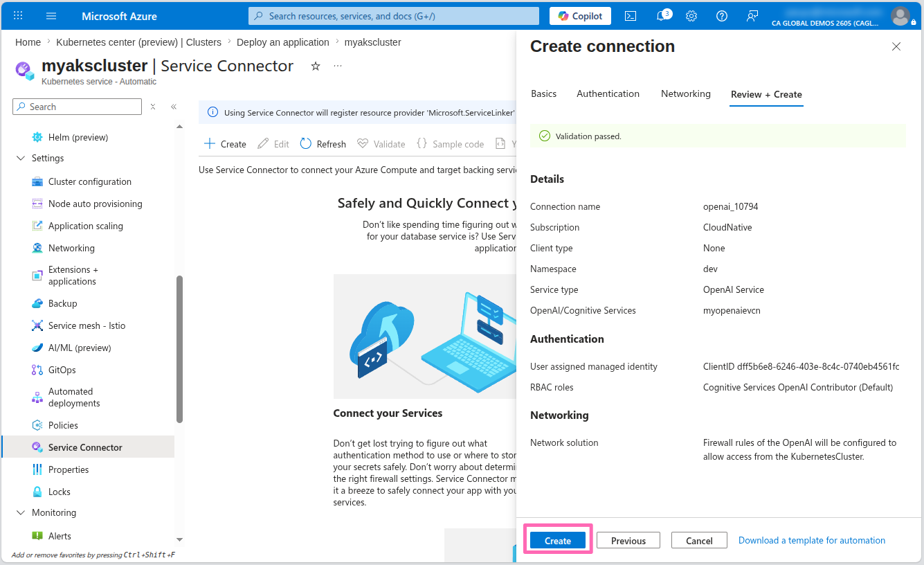
Task: Download a template for automation
Action: [812, 540]
